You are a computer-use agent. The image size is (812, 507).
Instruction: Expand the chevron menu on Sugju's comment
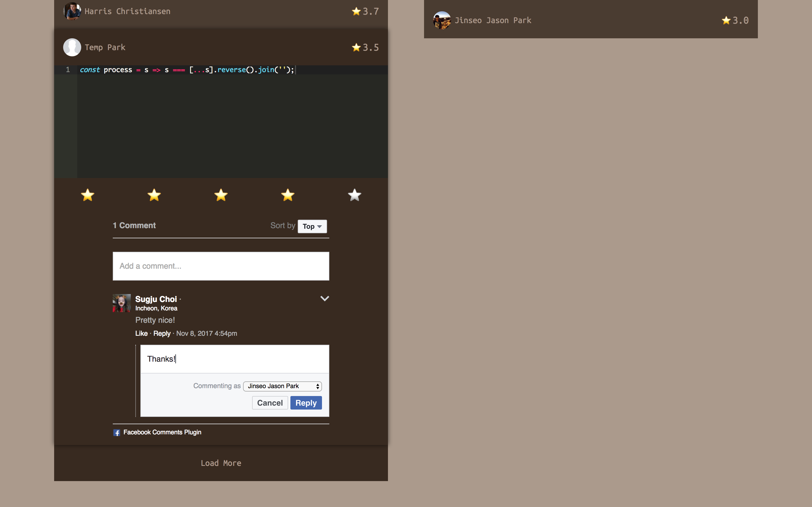pyautogui.click(x=325, y=299)
